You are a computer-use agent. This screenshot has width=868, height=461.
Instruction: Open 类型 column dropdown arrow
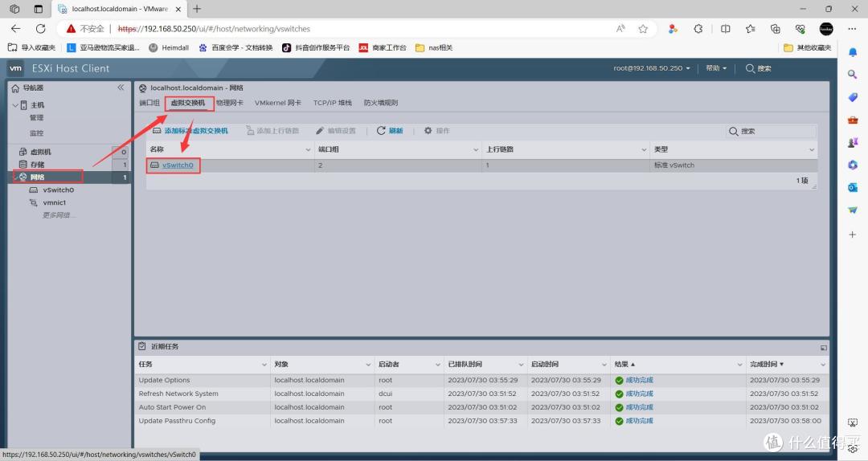[x=812, y=149]
